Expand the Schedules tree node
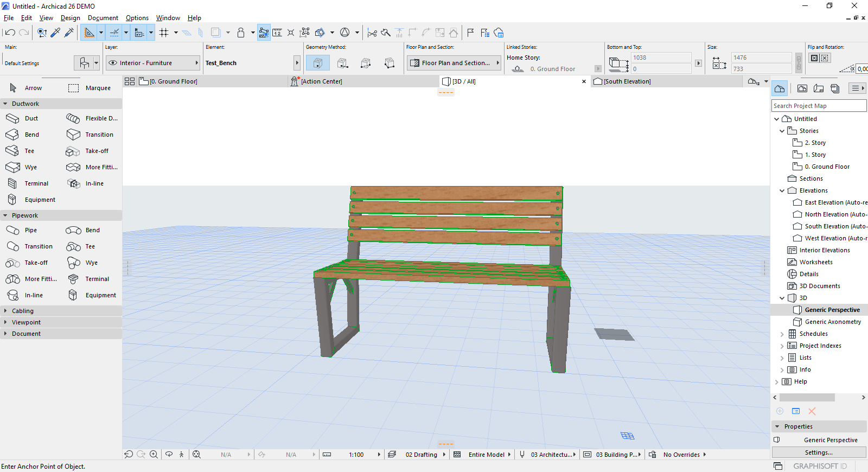The image size is (868, 472). tap(782, 334)
